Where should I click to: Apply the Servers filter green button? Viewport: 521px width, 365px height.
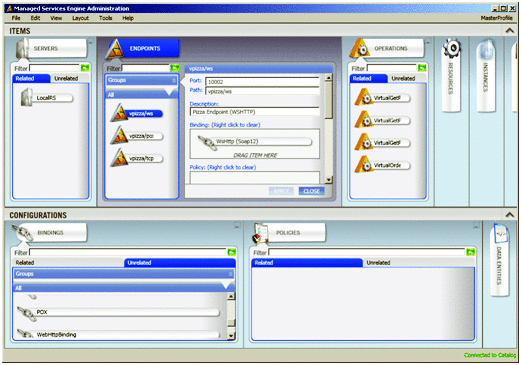[85, 68]
